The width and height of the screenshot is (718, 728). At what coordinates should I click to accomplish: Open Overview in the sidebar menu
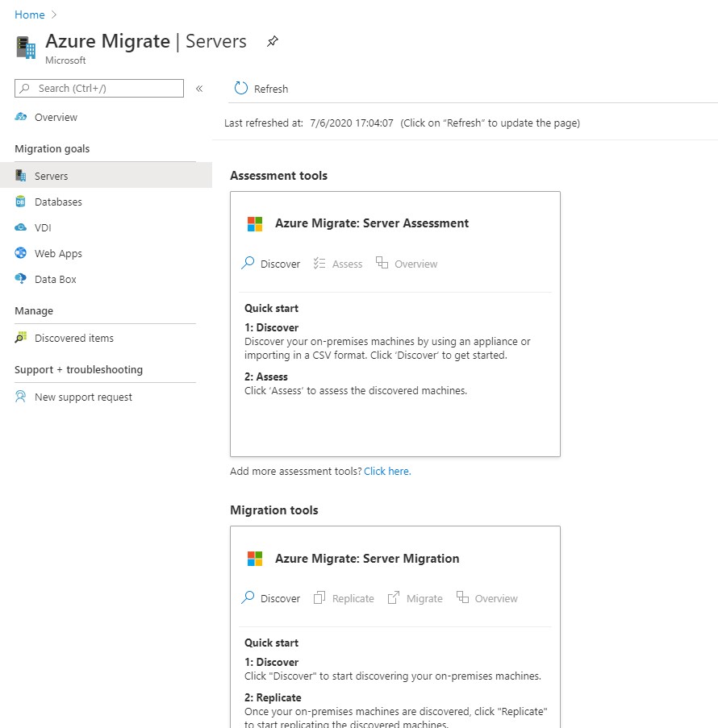click(x=56, y=117)
